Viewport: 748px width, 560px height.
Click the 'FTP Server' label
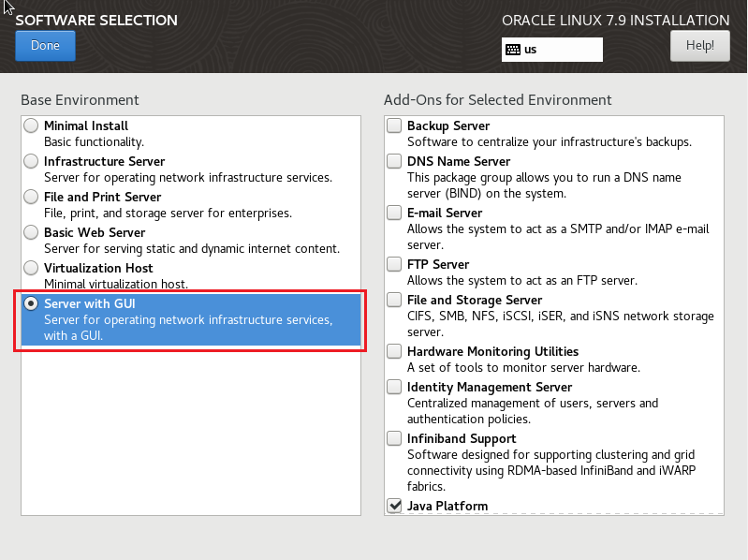coord(438,264)
